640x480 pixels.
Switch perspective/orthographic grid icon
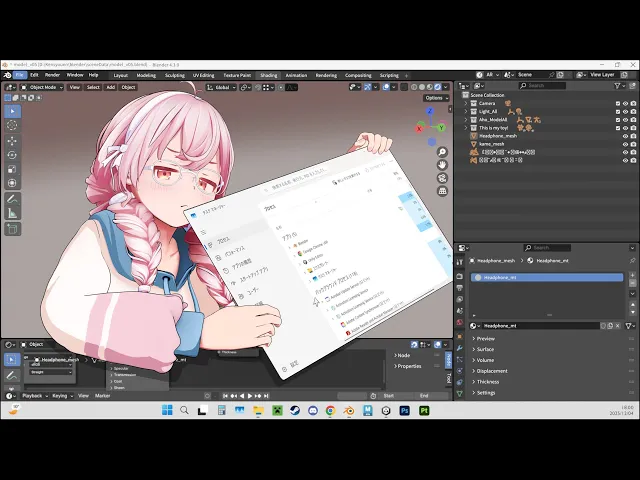442,191
